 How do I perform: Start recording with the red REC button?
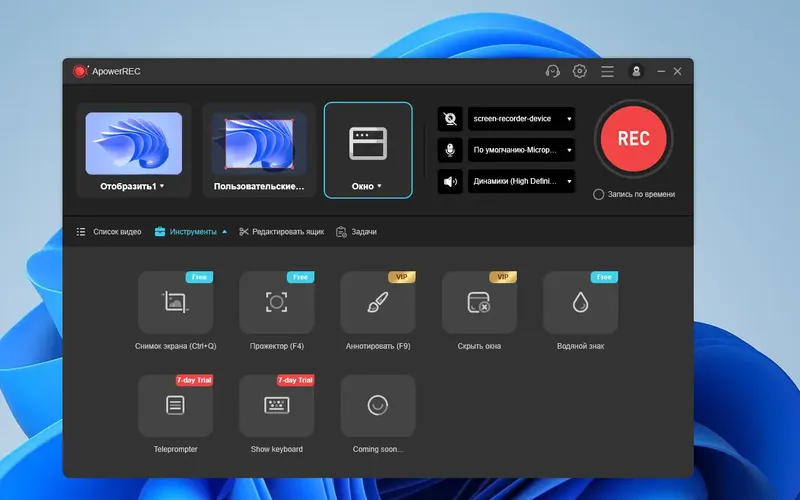[633, 139]
